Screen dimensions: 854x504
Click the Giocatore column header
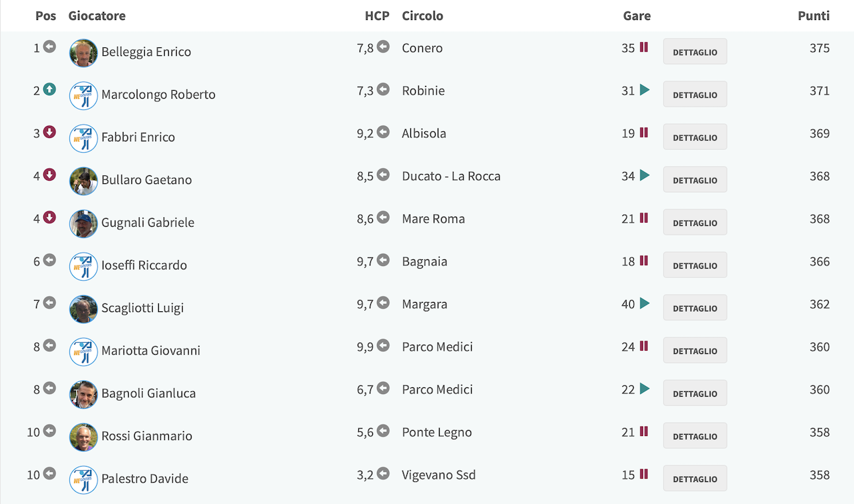pos(97,15)
